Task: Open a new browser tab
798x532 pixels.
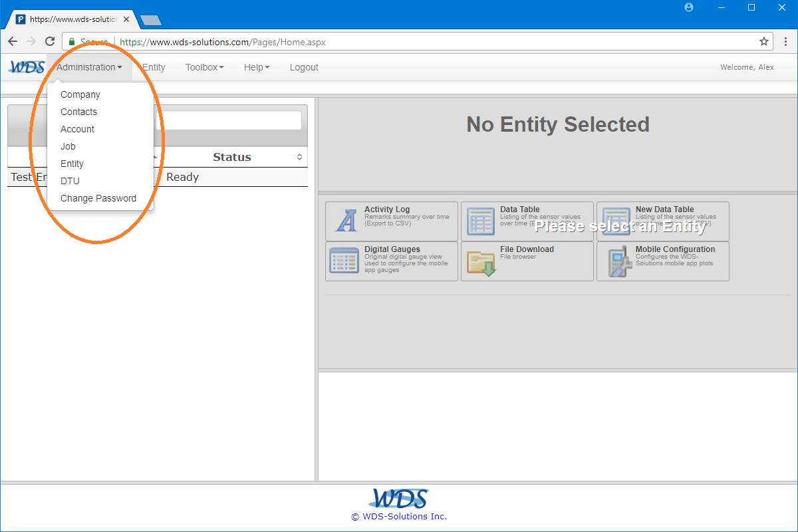Action: [x=151, y=20]
